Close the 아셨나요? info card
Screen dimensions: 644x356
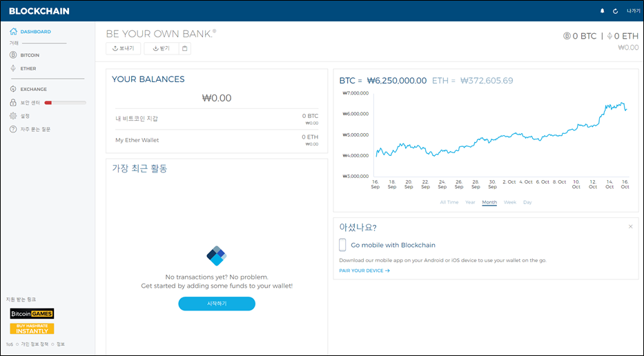[630, 227]
